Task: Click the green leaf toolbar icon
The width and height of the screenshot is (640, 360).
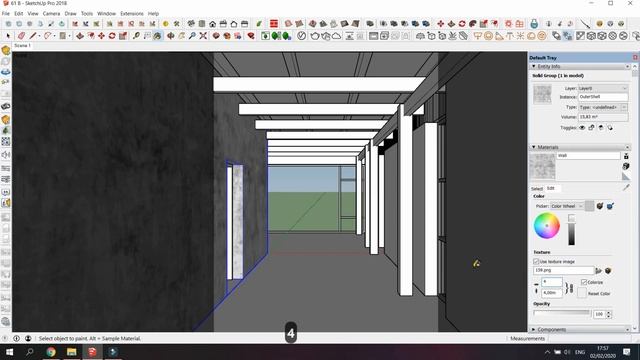Action: coord(259,24)
